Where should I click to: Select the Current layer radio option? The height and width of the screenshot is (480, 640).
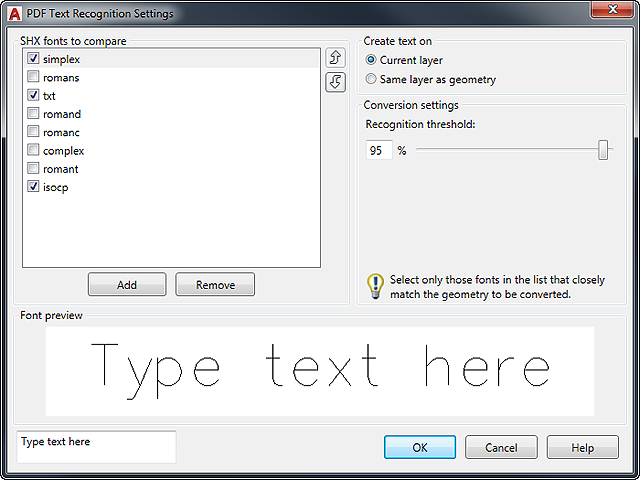point(371,60)
